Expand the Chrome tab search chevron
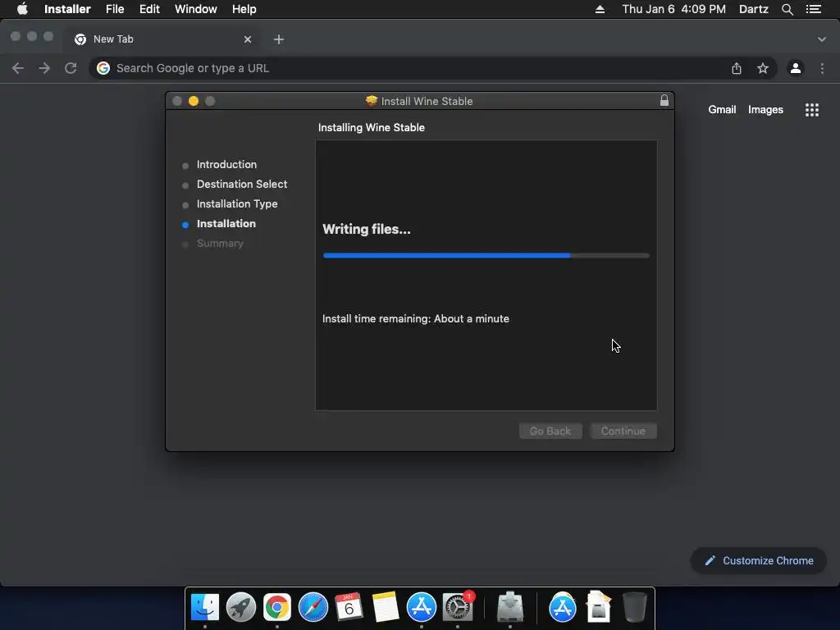The height and width of the screenshot is (630, 840). [821, 39]
